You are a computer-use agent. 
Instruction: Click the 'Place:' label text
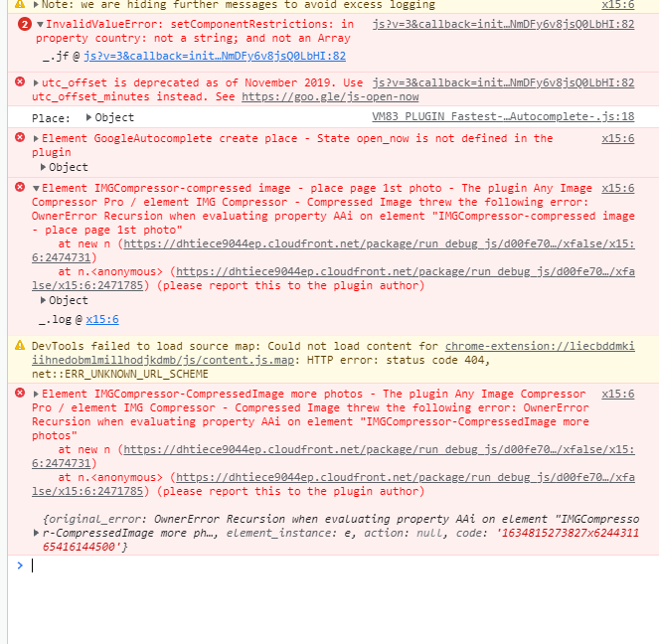(x=51, y=118)
